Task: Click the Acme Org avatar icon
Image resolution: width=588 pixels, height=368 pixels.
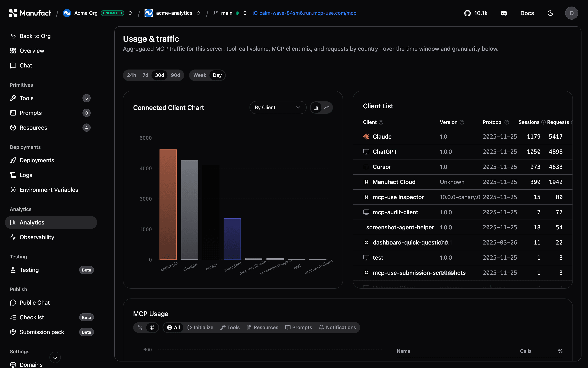Action: click(67, 13)
